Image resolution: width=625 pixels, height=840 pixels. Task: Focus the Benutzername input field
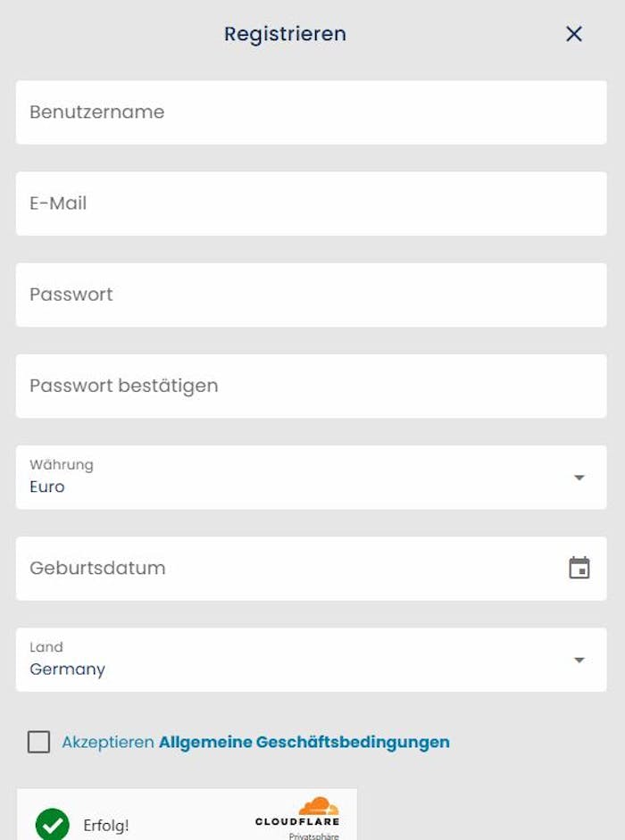click(x=311, y=112)
